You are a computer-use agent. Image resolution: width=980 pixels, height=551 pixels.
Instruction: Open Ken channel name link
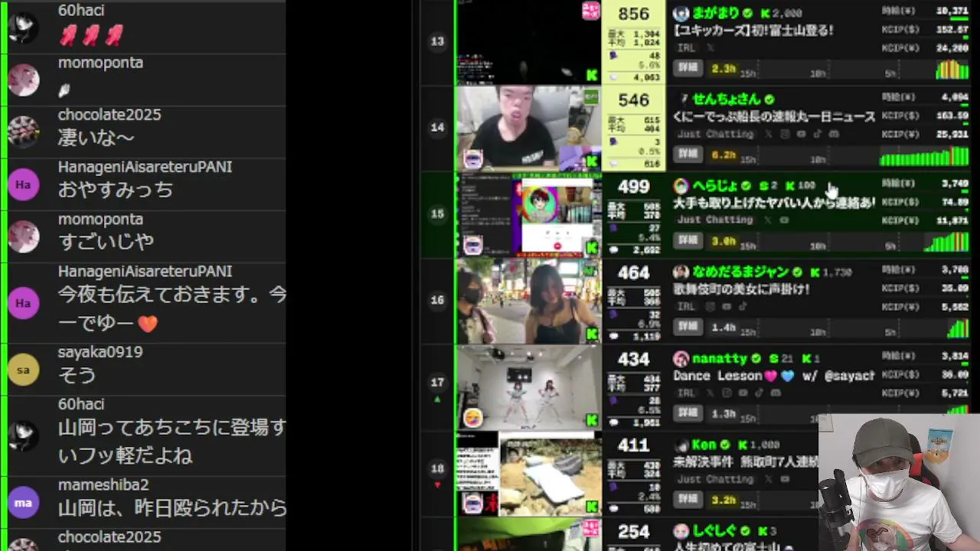click(x=704, y=445)
